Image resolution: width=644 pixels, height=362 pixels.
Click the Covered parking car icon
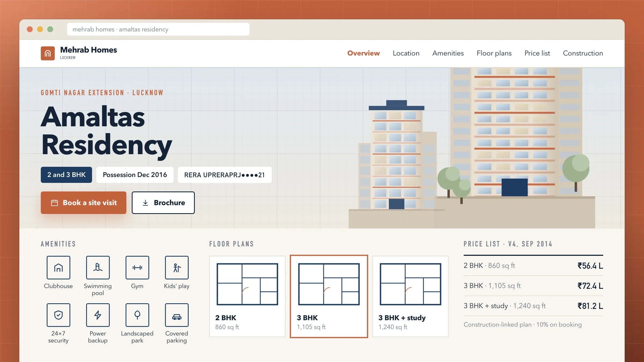[177, 315]
